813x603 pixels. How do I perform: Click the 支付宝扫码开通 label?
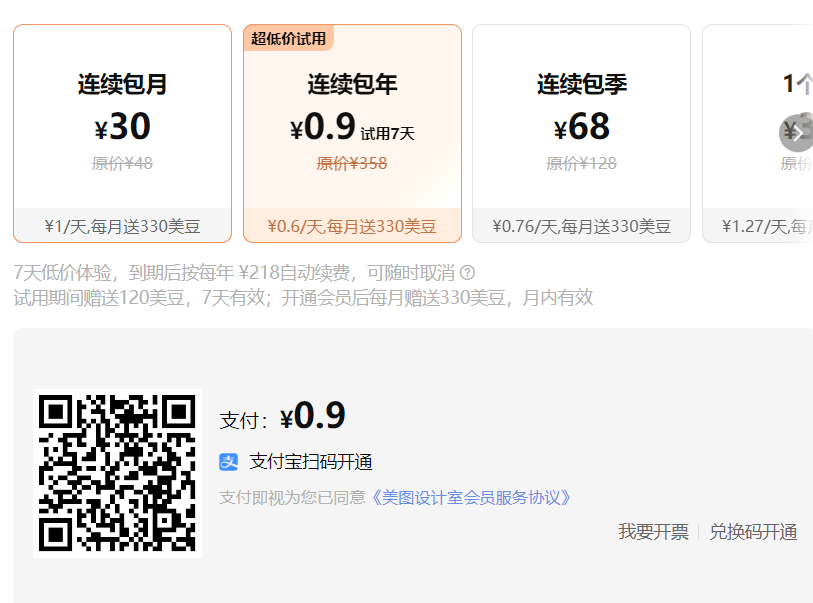click(x=311, y=462)
